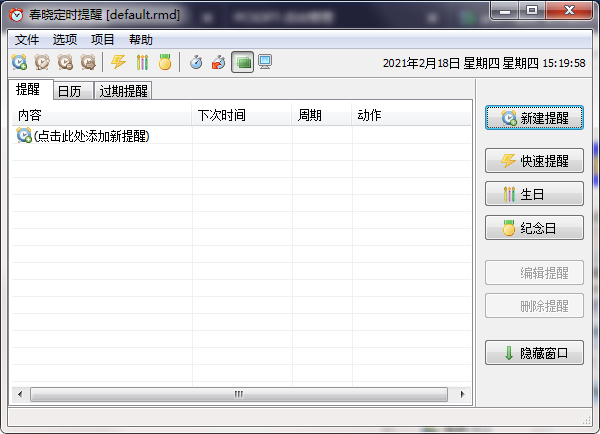Viewport: 600px width, 434px height.
Task: Click the lightning bolt quick reminder toolbar icon
Action: click(x=119, y=62)
